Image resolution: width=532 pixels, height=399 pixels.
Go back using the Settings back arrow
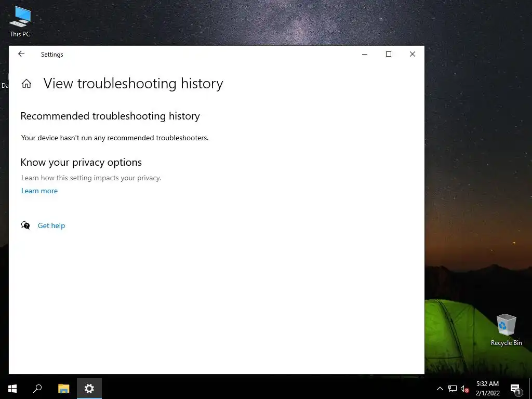pyautogui.click(x=21, y=54)
